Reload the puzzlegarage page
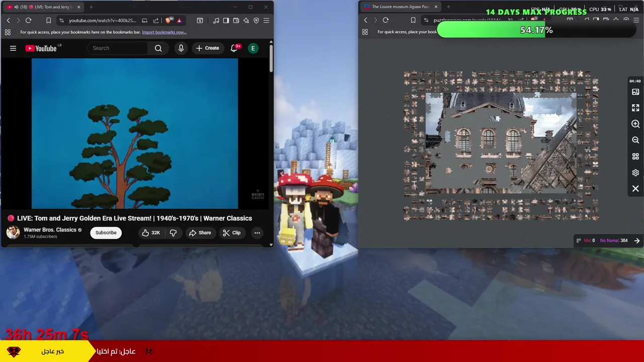This screenshot has width=644, height=362. tap(385, 20)
